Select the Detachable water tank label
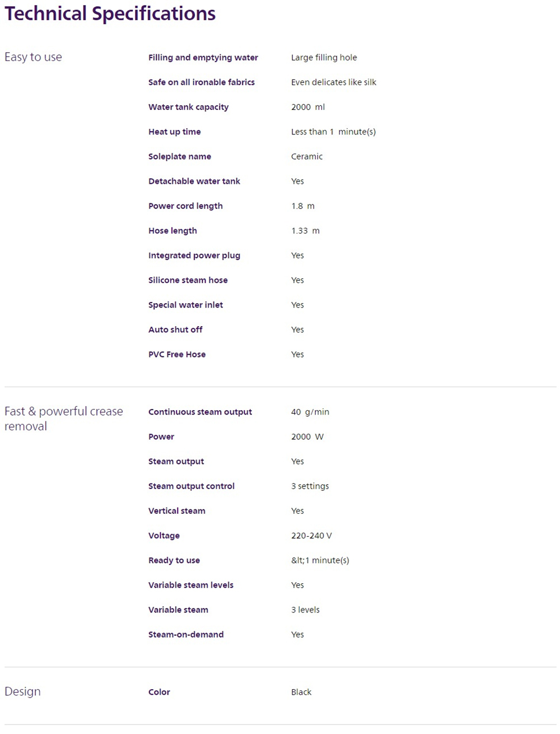 [x=194, y=181]
